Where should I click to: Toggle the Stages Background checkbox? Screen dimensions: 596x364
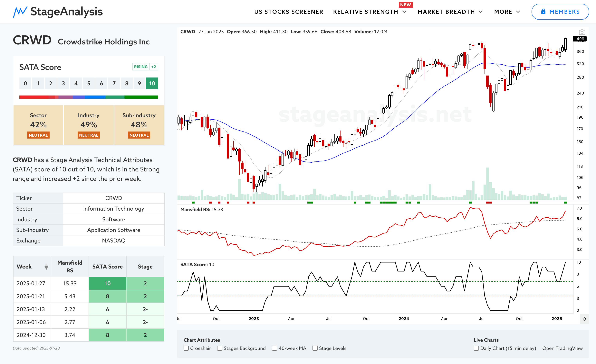pyautogui.click(x=219, y=348)
